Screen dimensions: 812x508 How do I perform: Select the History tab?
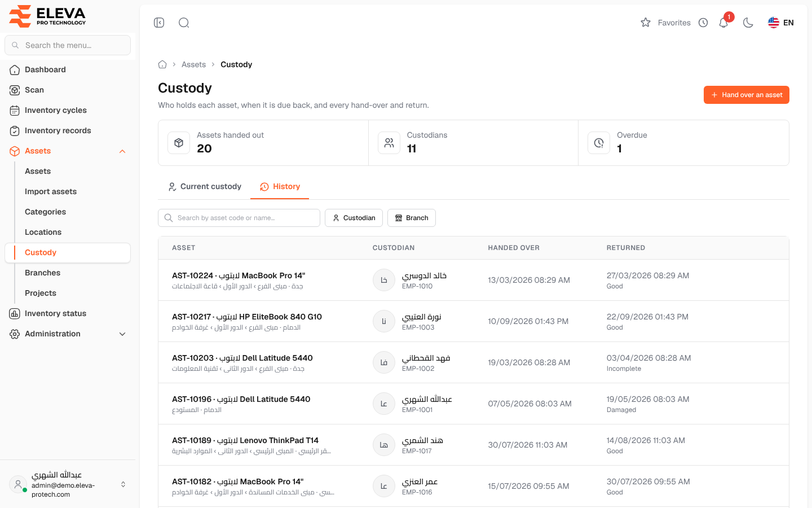click(x=280, y=187)
